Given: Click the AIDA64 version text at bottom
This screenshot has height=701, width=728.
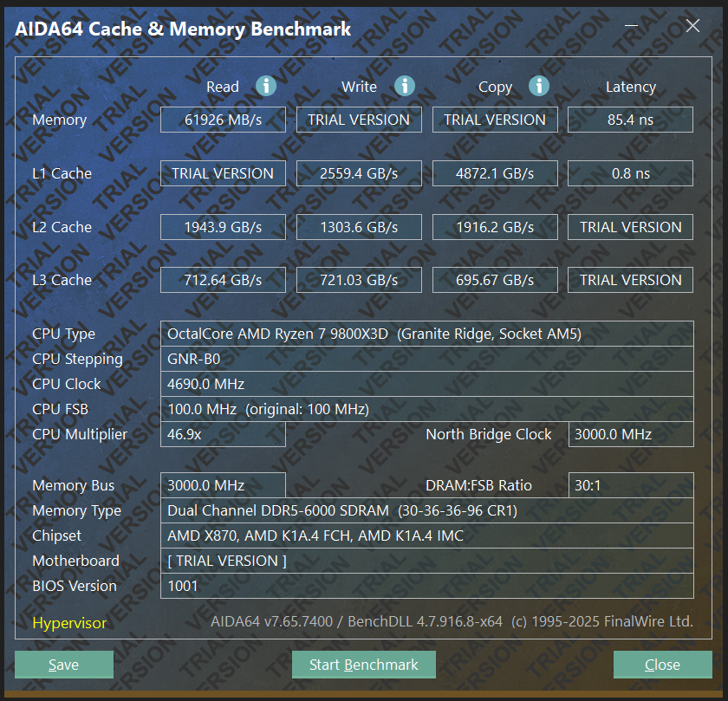Looking at the screenshot, I should click(x=452, y=621).
